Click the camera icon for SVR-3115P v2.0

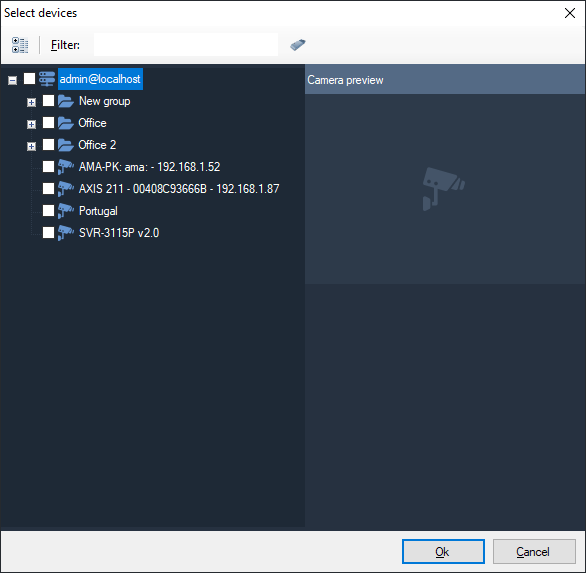66,233
